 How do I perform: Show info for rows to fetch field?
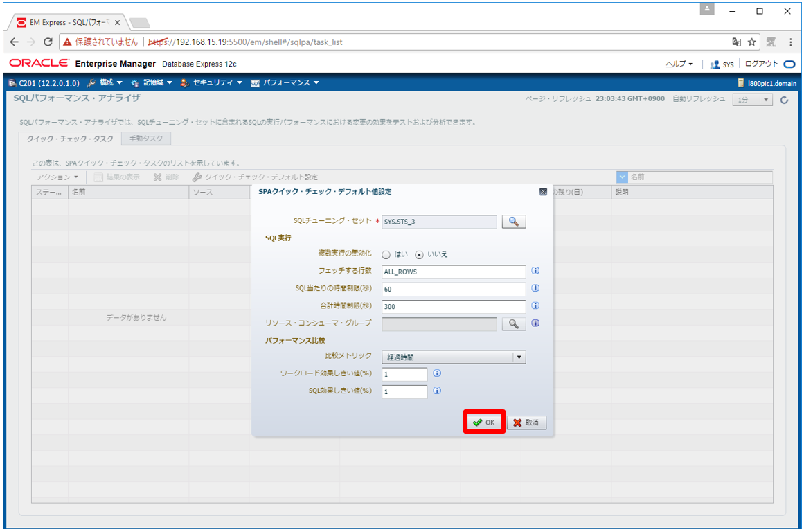tap(535, 271)
